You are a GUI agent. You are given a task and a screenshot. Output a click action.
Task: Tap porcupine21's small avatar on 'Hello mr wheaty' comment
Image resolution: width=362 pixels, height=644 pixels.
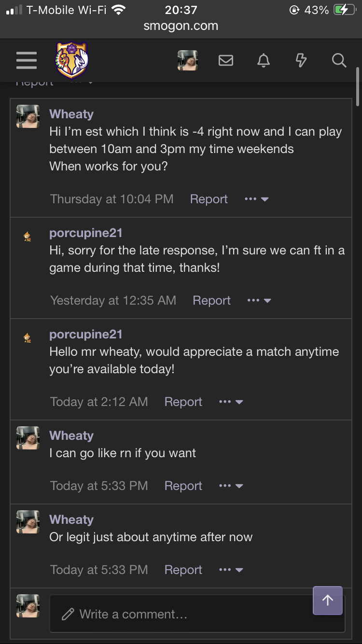point(28,337)
